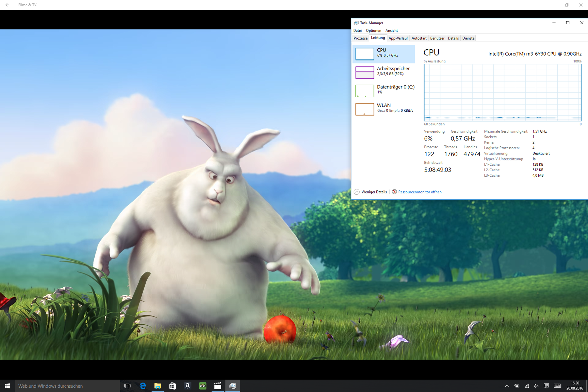Minimize the Filme & TV window
588x392 pixels.
553,5
